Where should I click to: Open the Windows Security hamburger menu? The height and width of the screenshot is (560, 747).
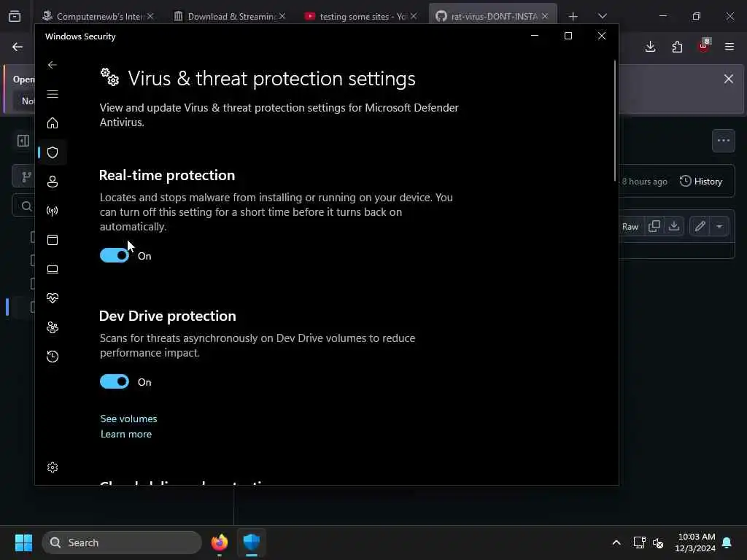tap(53, 94)
